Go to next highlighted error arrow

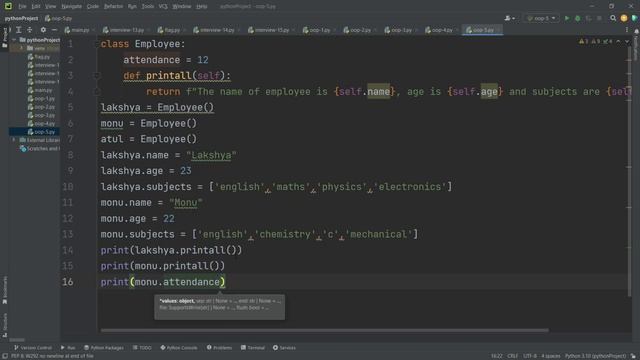(x=627, y=41)
